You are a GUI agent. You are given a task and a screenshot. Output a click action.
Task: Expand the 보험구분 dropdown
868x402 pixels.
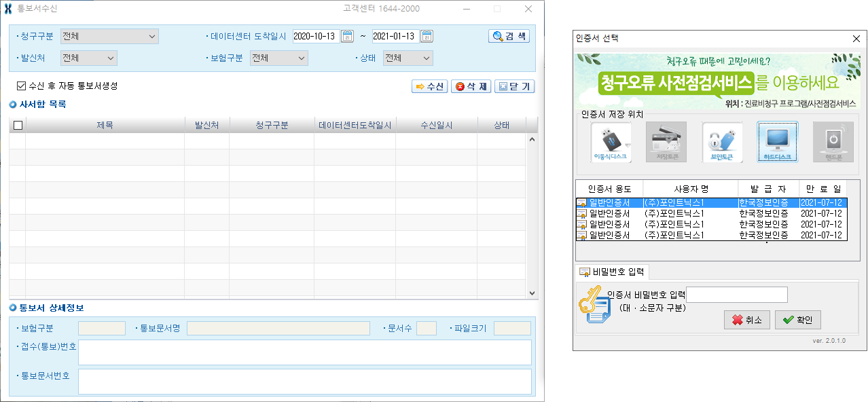coord(278,58)
